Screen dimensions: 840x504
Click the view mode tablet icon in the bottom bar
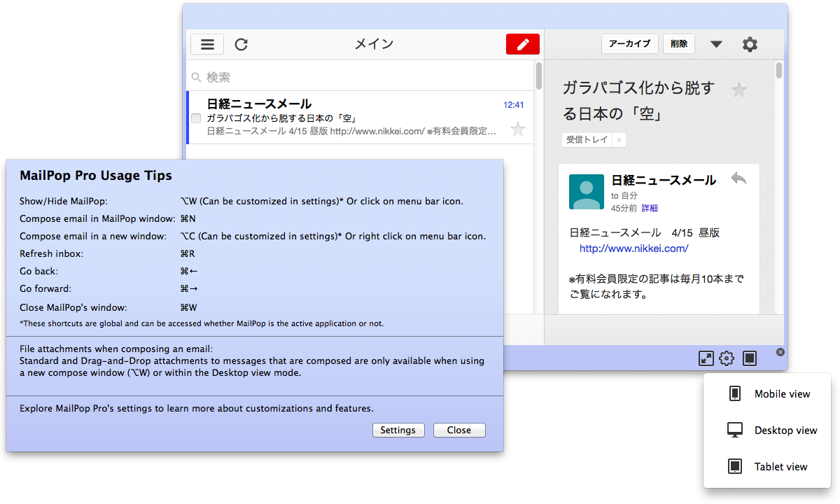749,358
